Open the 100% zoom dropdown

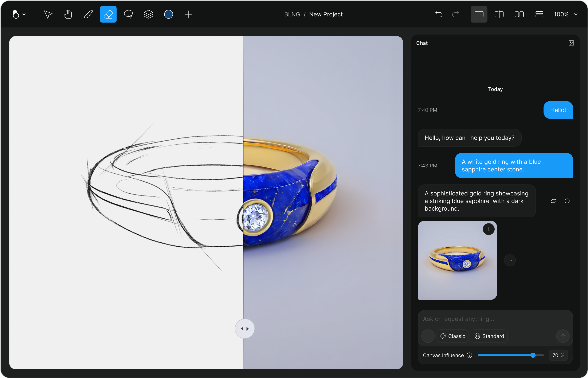click(x=565, y=14)
